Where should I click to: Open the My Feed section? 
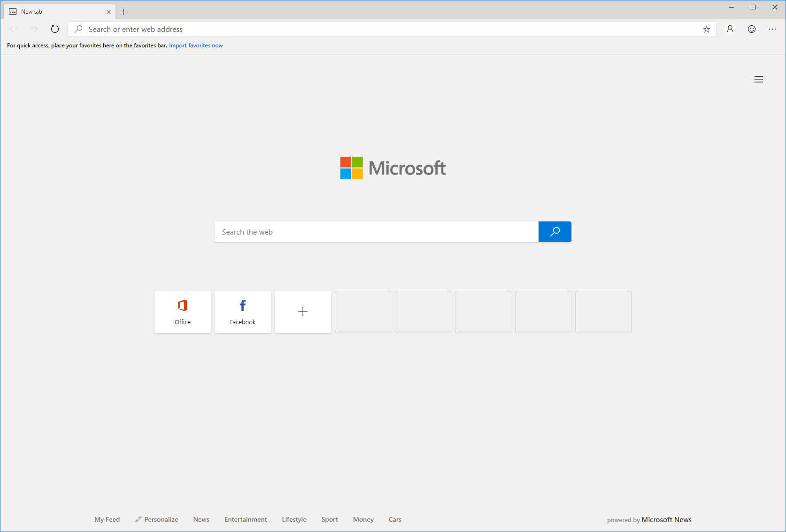[x=107, y=519]
